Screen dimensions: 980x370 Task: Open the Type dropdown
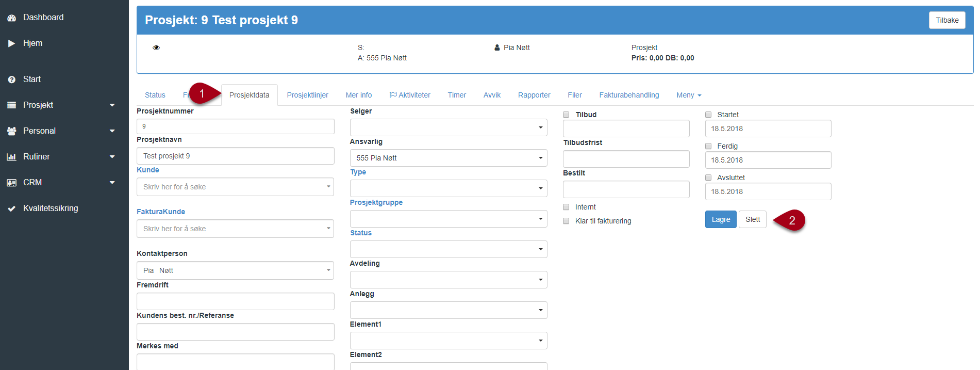tap(449, 188)
